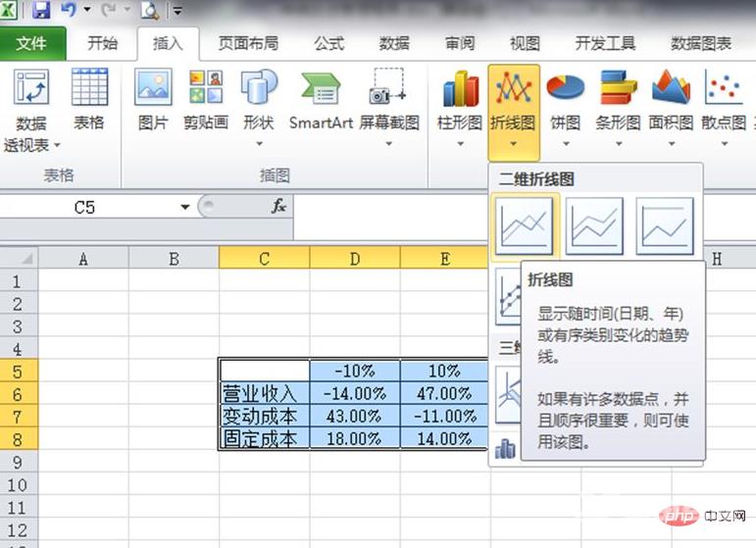
Task: Open the Formulas (公式) tab
Action: tap(328, 44)
